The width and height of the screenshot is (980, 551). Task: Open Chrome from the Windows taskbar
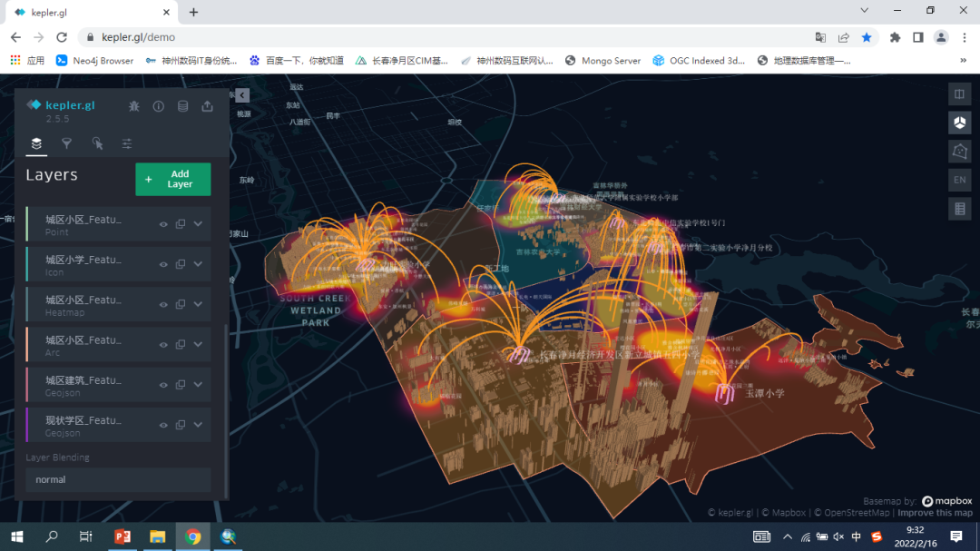click(192, 536)
